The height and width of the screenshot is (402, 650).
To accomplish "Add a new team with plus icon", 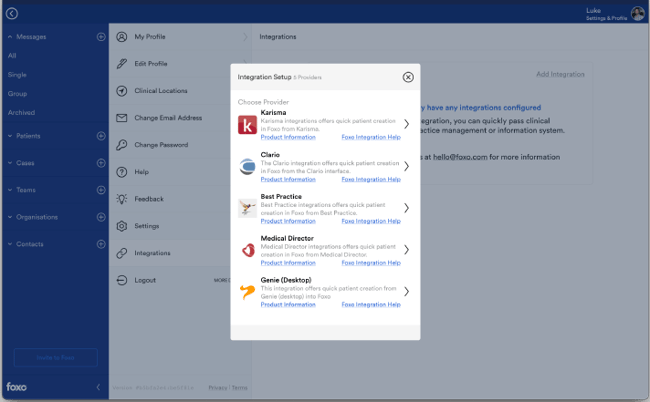I will 101,190.
